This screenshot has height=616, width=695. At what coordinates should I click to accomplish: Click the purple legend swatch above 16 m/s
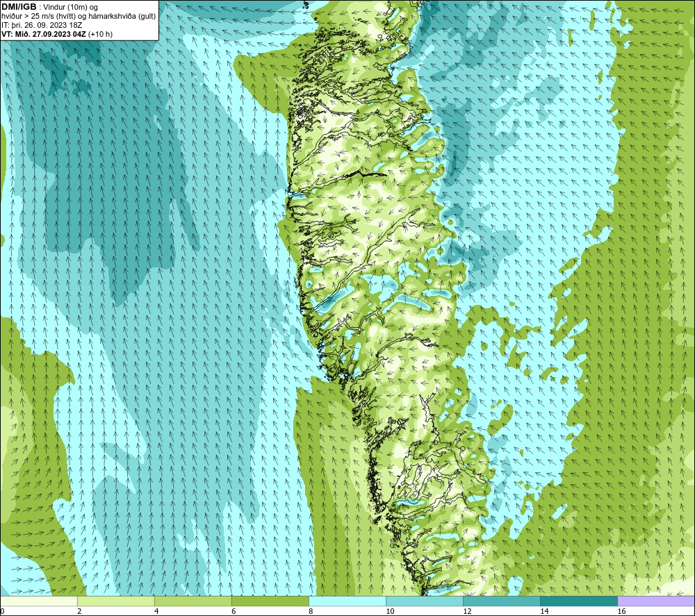point(656,601)
